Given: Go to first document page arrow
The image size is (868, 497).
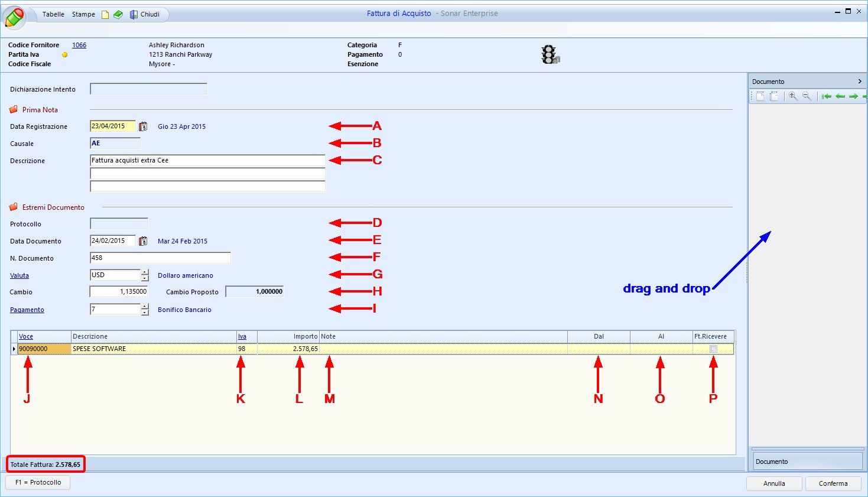Looking at the screenshot, I should coord(827,96).
